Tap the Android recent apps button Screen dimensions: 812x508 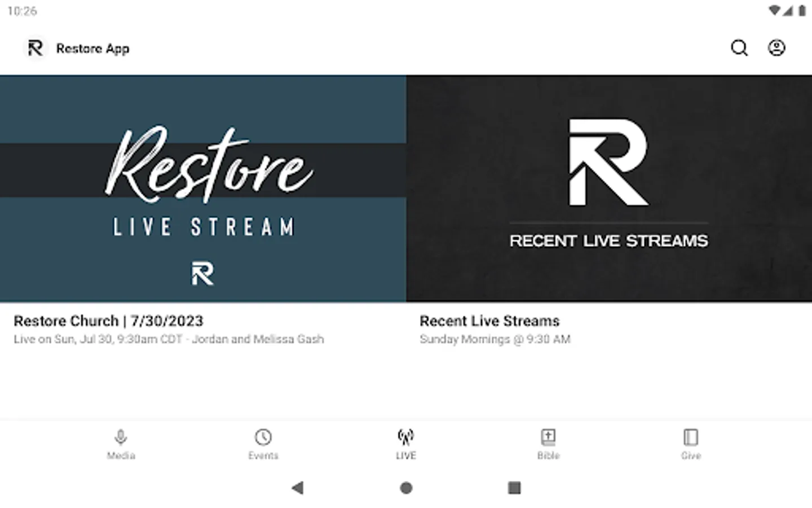(514, 488)
